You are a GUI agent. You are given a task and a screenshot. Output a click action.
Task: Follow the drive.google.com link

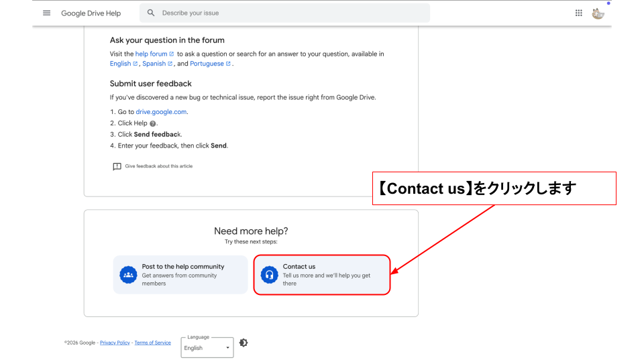[x=161, y=112]
